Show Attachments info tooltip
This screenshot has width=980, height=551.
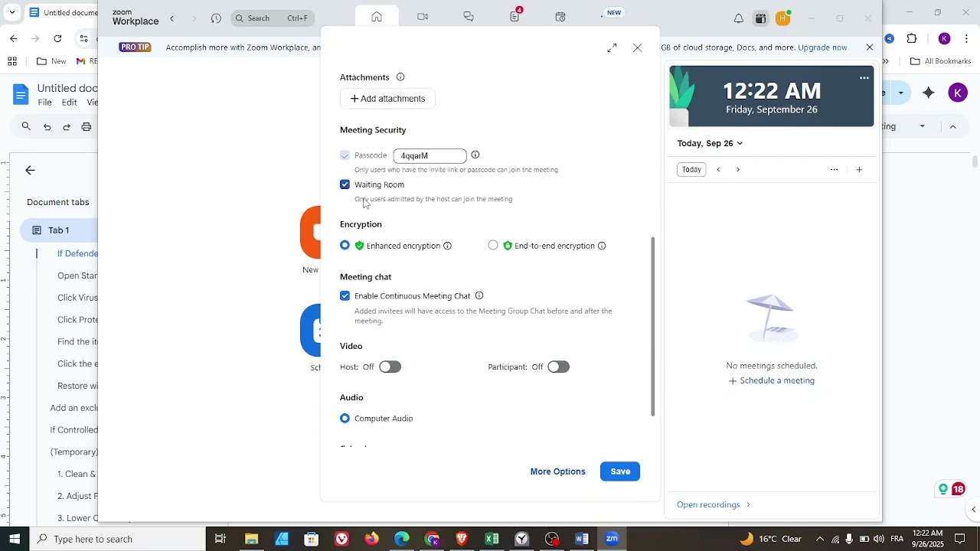pyautogui.click(x=400, y=77)
